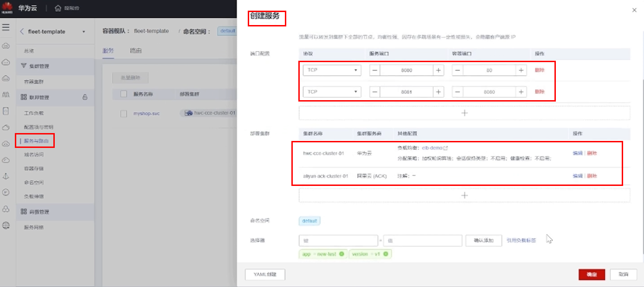Increase service port 8080
Viewport: 644px width, 287px height.
coord(438,70)
